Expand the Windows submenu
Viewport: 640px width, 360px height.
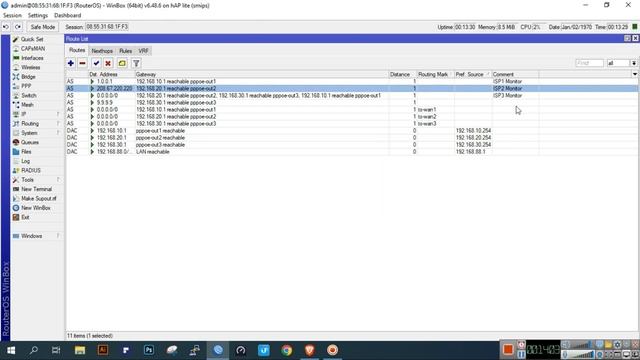pos(36,236)
